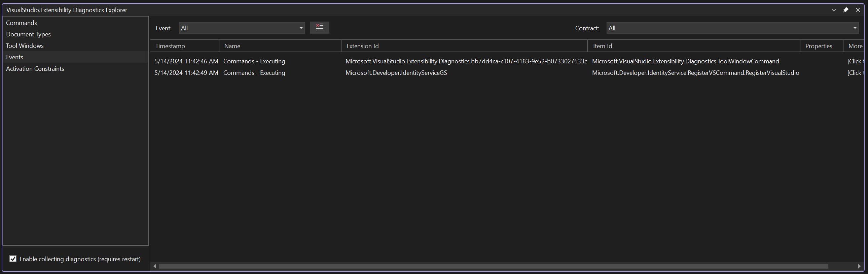Open the Event filter dropdown
This screenshot has width=868, height=274.
coord(242,28)
